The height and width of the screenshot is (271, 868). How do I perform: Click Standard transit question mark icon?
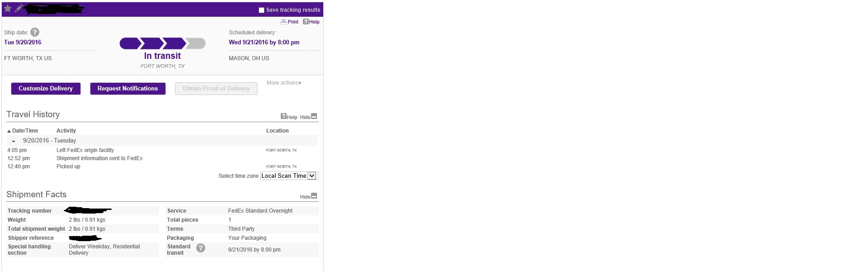201,248
